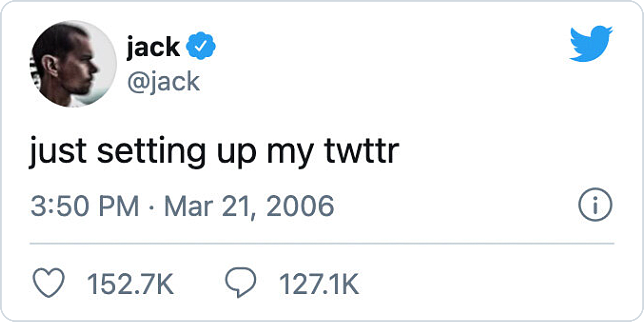Click the 3:50 PM timestamp
The image size is (644, 322).
click(x=85, y=206)
